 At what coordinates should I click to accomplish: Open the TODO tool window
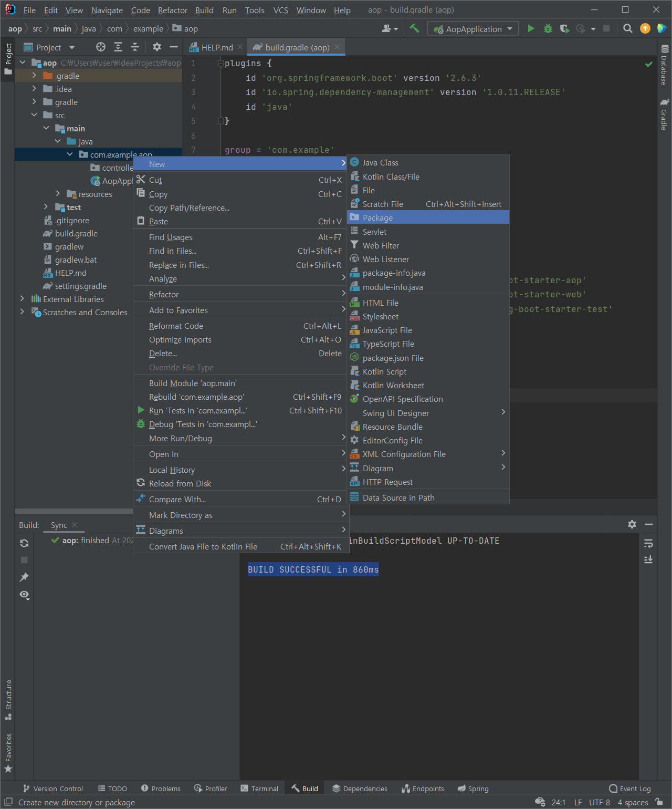tap(112, 789)
